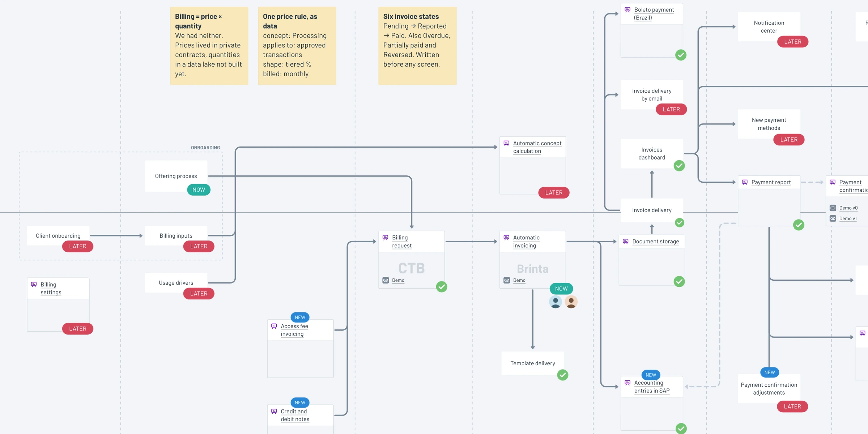Click the comment icon on Document storage card
Screen dimensions: 868x434
point(626,242)
